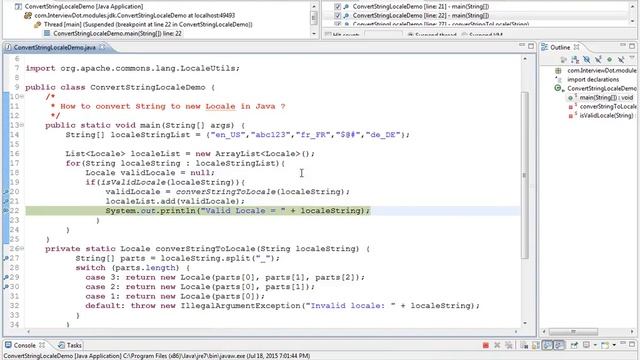
Task: Toggle Hide Local Types in Outline
Action: pyautogui.click(x=621, y=60)
